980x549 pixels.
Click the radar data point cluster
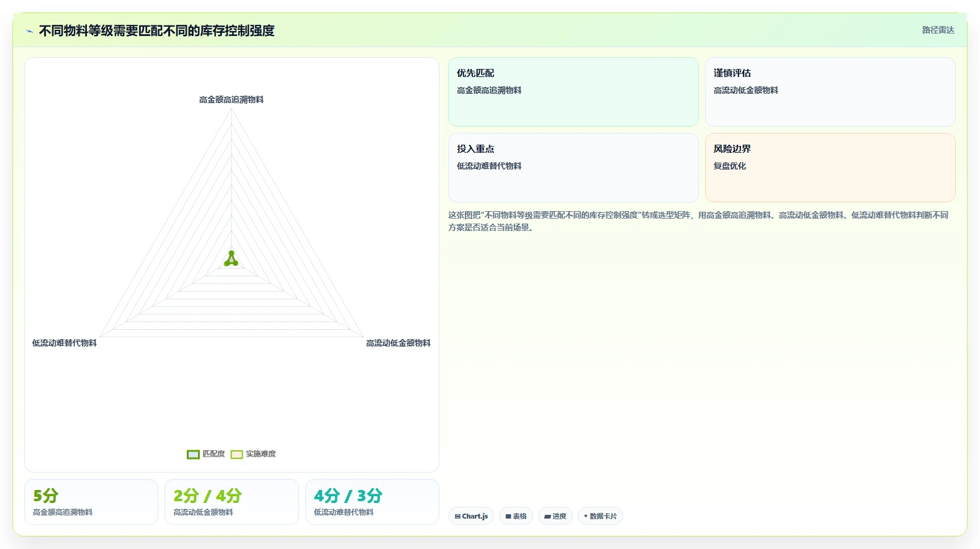click(231, 260)
